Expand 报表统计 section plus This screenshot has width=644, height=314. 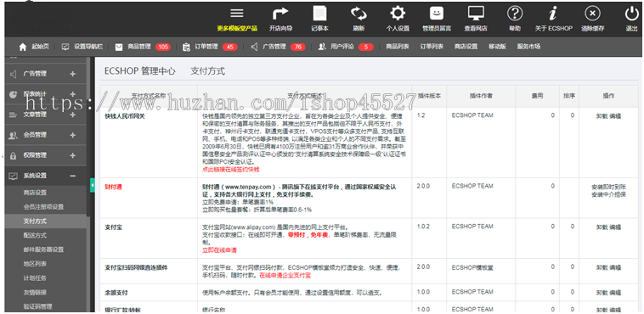tap(73, 94)
